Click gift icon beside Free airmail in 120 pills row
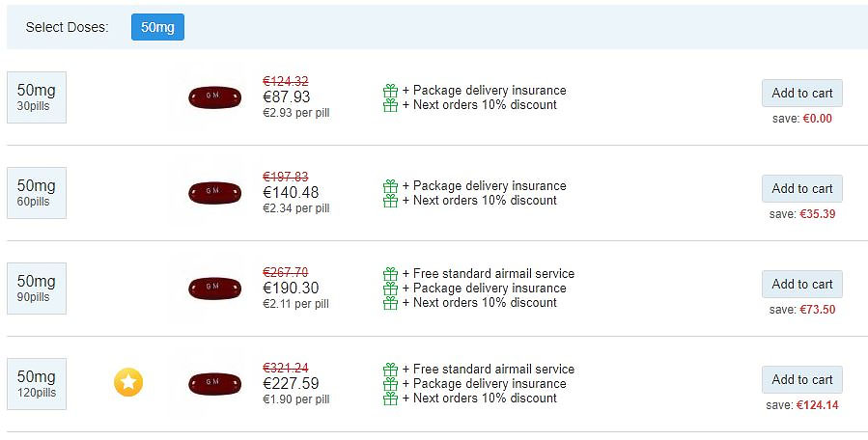The image size is (868, 440). [390, 370]
